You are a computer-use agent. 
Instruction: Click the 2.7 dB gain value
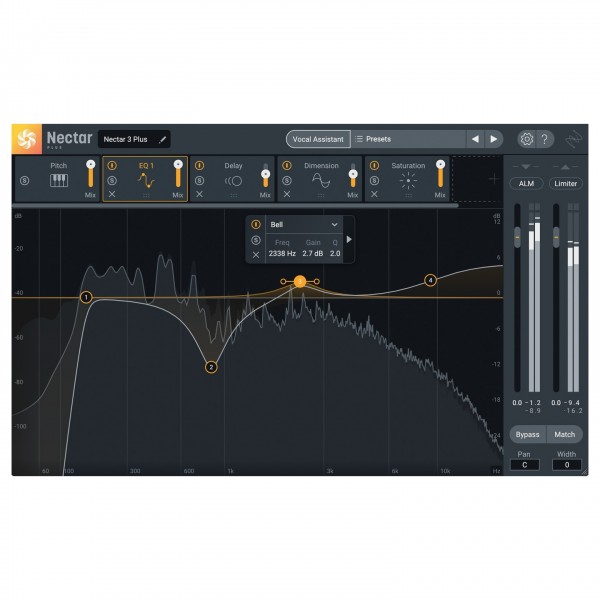click(313, 253)
